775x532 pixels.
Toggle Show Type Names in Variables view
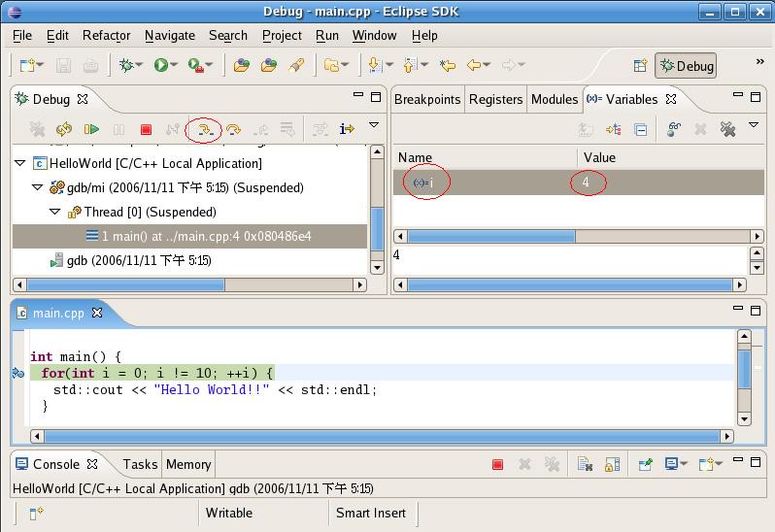586,129
